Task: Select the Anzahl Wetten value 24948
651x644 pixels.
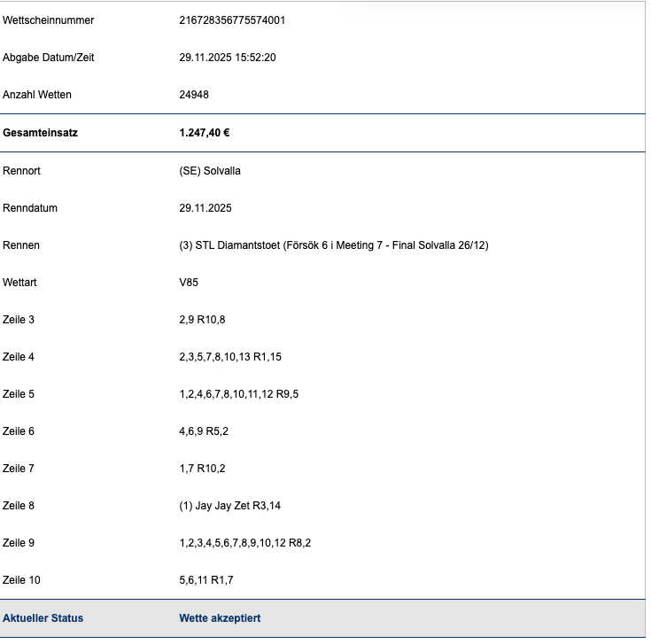Action: point(194,95)
